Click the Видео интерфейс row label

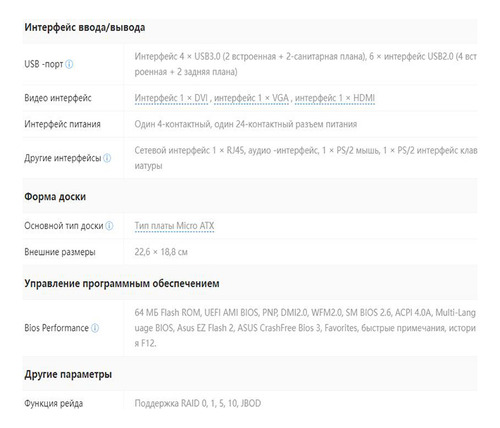pos(58,98)
